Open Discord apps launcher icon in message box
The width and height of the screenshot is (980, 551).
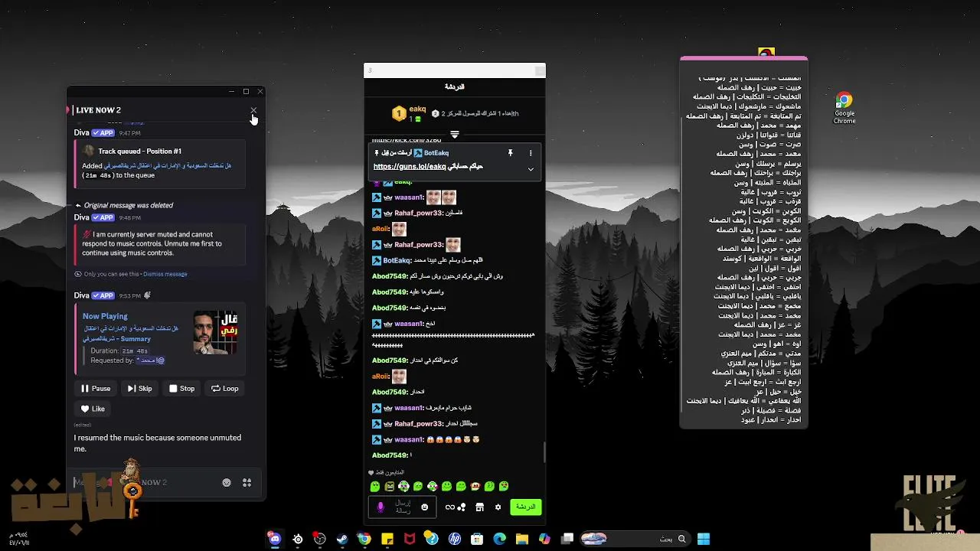pos(247,482)
